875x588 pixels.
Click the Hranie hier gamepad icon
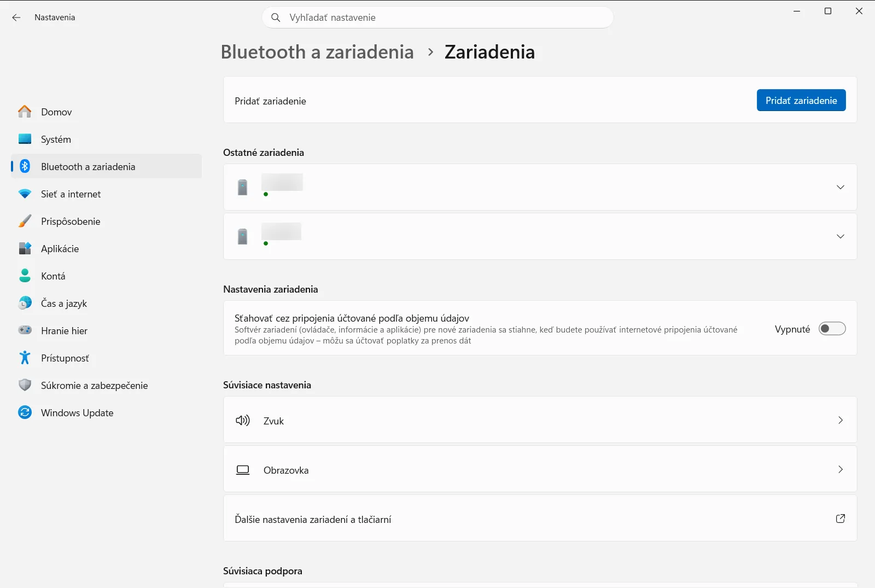[25, 330]
